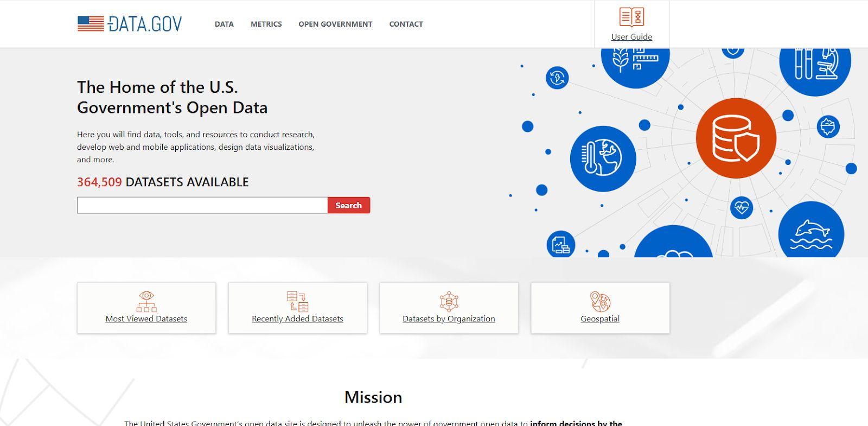Viewport: 868px width, 426px height.
Task: Click the Most Viewed Datasets eye icon
Action: click(146, 301)
